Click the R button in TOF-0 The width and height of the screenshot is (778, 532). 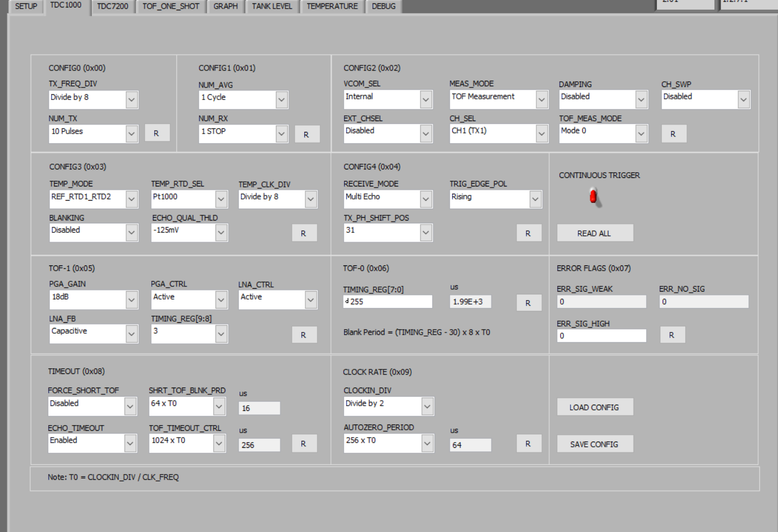pyautogui.click(x=528, y=303)
